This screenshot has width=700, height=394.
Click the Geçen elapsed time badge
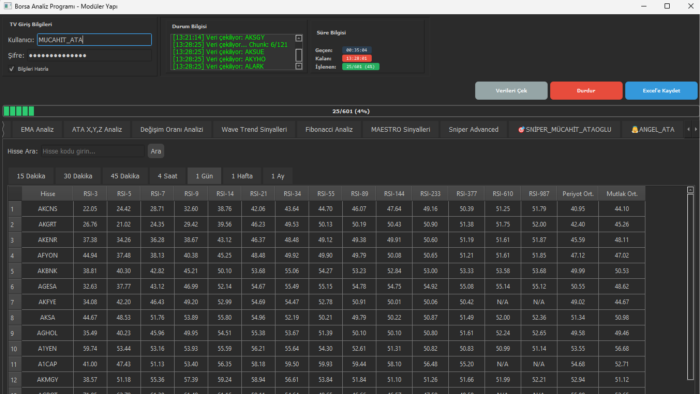coord(357,50)
